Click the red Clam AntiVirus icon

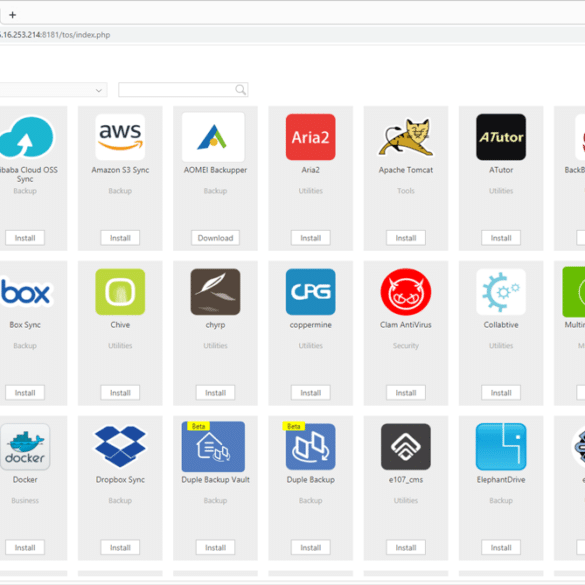point(406,292)
